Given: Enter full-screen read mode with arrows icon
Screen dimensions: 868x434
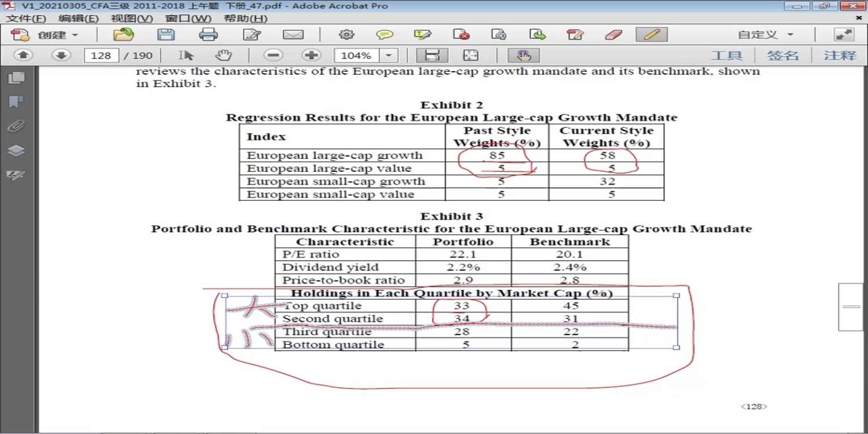Looking at the screenshot, I should click(844, 35).
